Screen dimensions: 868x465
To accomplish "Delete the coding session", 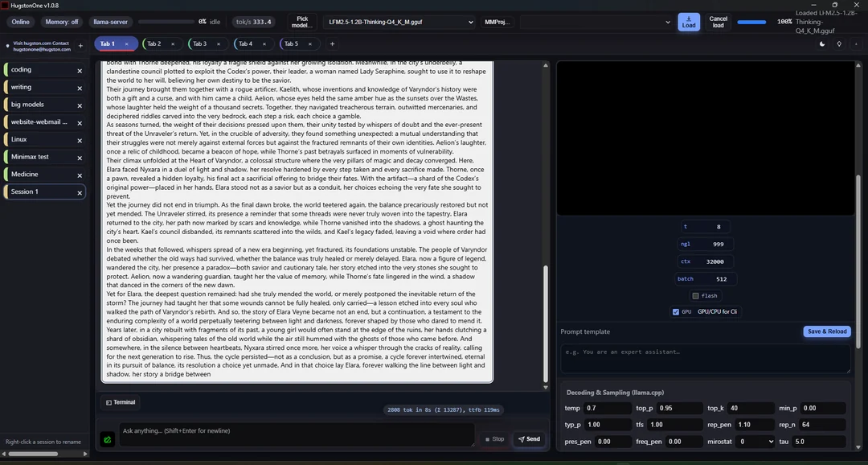I will point(80,71).
